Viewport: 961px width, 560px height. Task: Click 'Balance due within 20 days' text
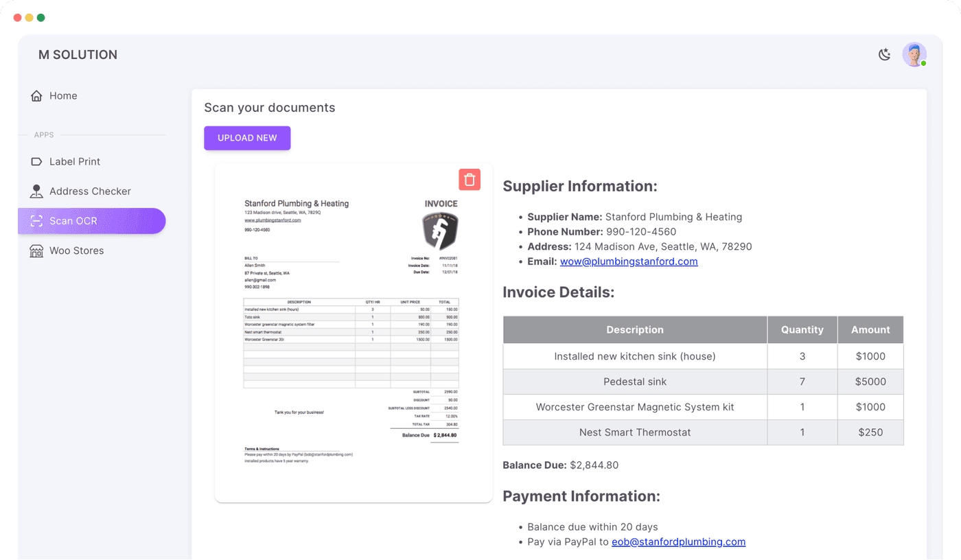(592, 527)
